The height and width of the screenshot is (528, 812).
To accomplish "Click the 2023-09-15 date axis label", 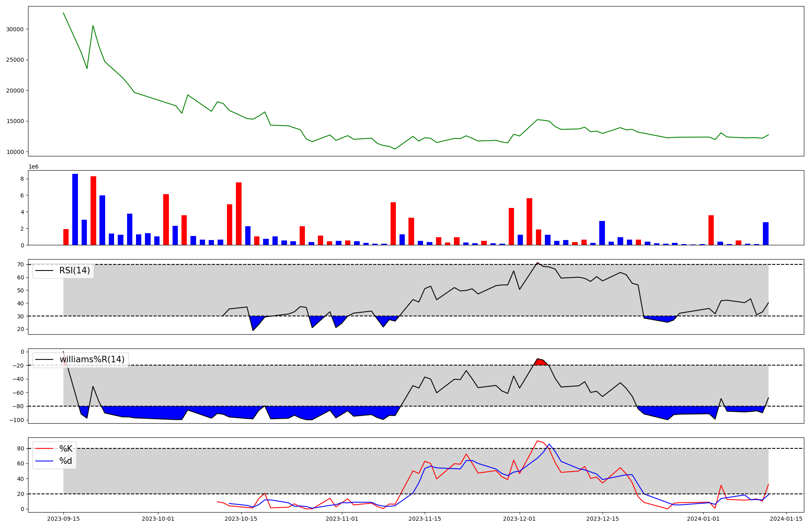I will (63, 519).
